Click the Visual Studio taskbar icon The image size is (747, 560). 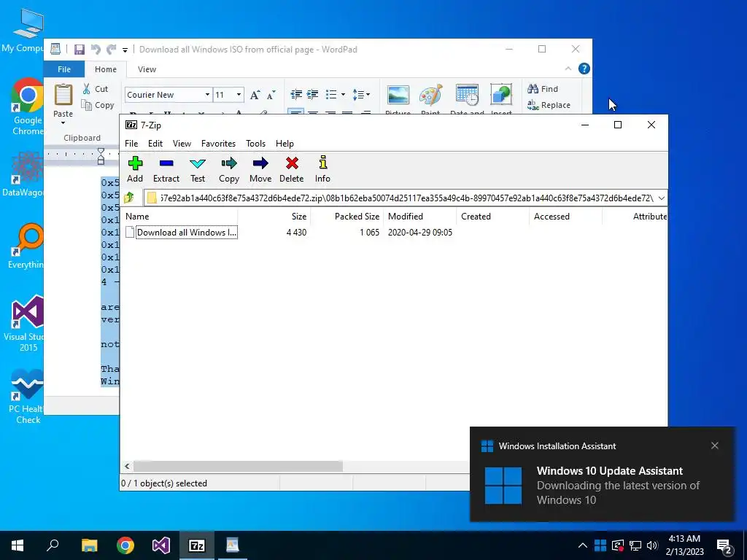(161, 545)
